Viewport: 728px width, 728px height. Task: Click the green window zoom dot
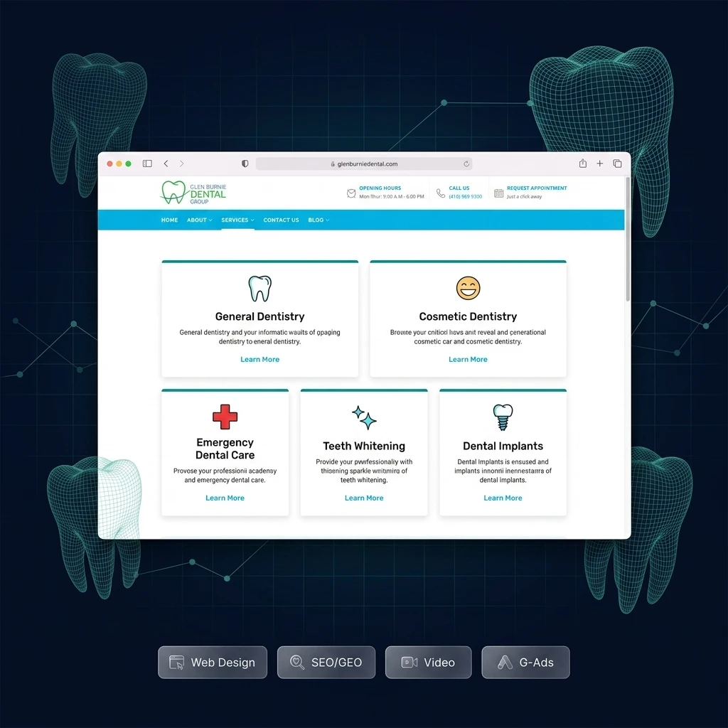pyautogui.click(x=128, y=164)
